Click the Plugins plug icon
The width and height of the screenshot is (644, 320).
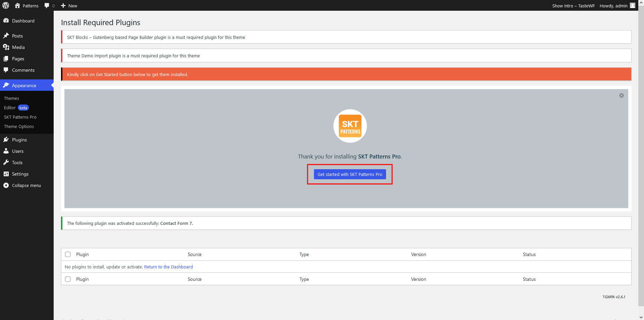tap(6, 139)
